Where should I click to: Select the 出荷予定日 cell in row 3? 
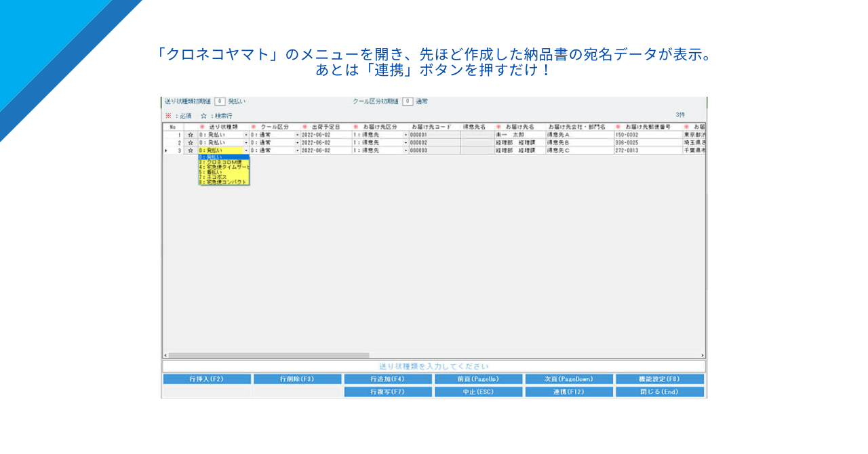pyautogui.click(x=326, y=150)
